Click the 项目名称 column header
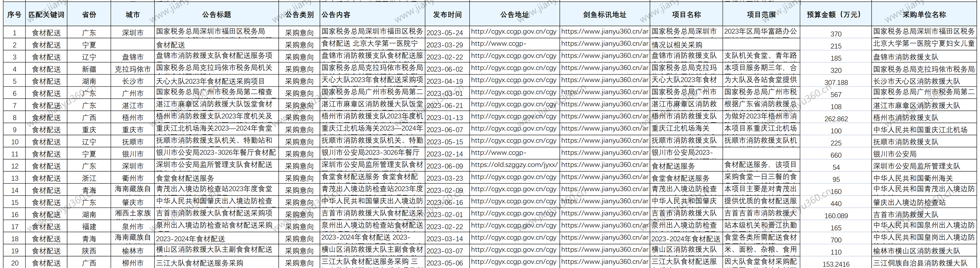980x268 pixels. coord(686,14)
